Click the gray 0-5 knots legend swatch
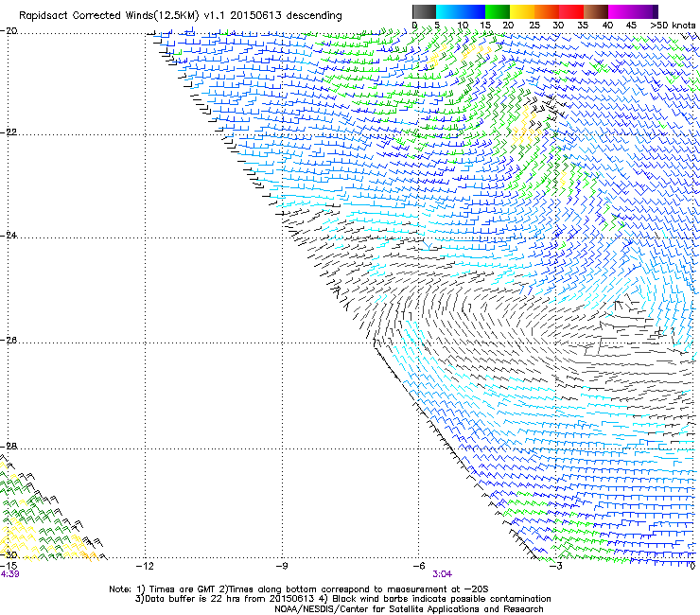 (x=424, y=11)
